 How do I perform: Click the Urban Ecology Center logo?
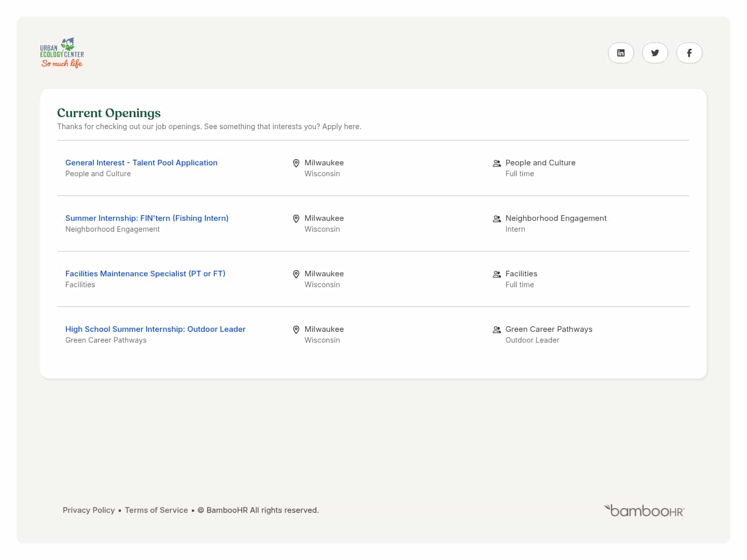coord(62,52)
